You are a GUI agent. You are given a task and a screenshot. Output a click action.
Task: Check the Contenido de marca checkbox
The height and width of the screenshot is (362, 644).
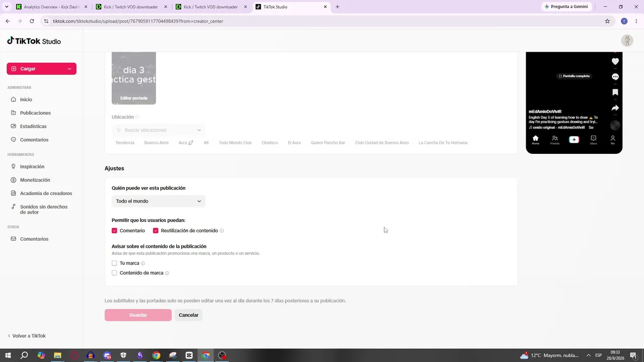coord(115,273)
